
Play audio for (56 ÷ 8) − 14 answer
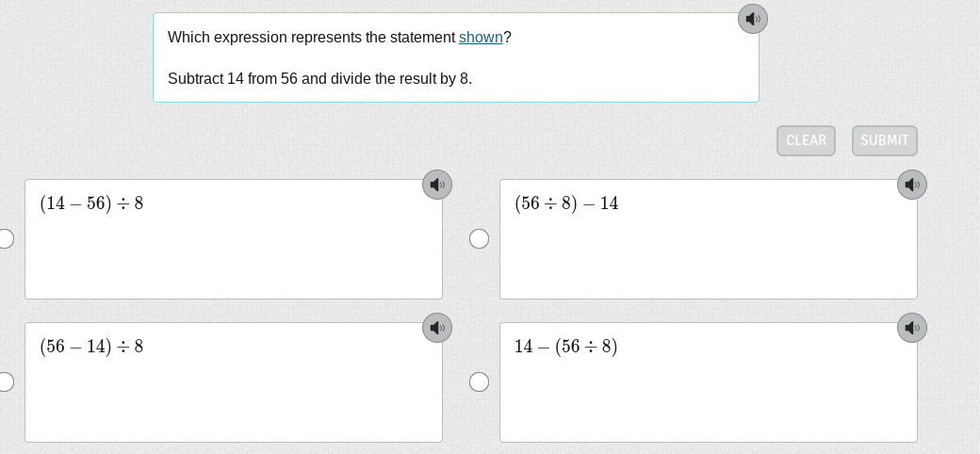tap(912, 185)
